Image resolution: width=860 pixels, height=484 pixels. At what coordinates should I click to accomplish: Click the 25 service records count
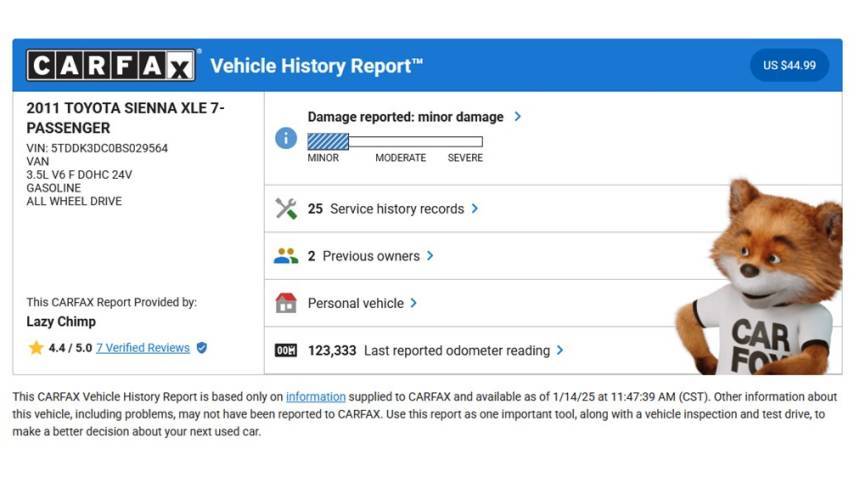pos(315,209)
